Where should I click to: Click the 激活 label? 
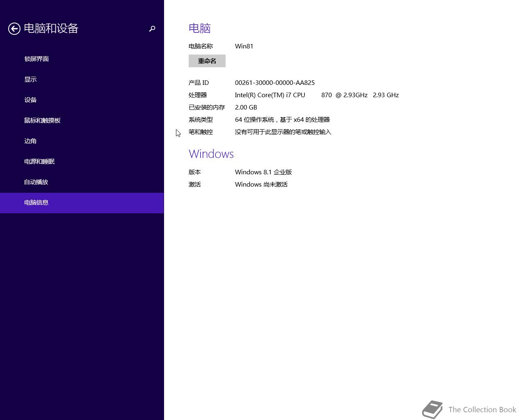pyautogui.click(x=195, y=184)
